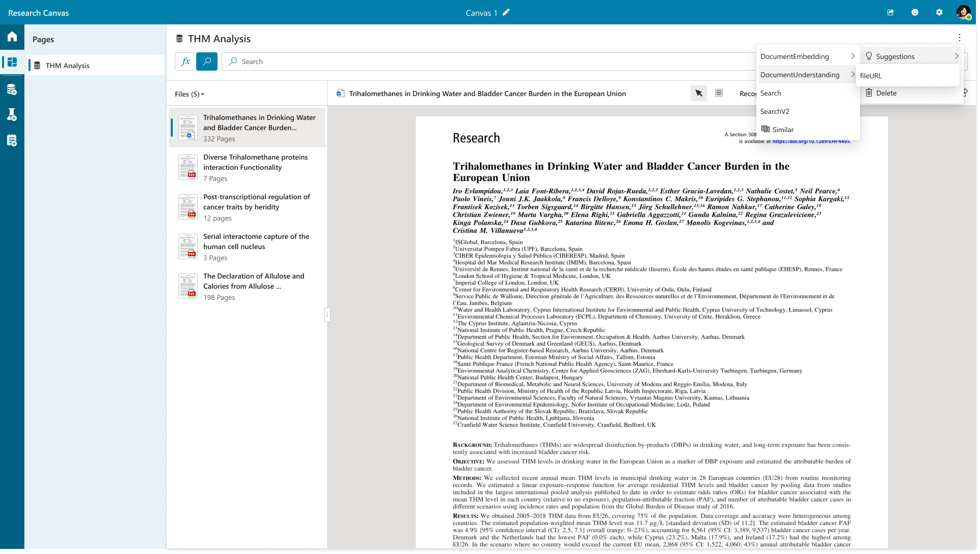Click the share icon in header
Screen dimensions: 980x554
click(x=891, y=13)
